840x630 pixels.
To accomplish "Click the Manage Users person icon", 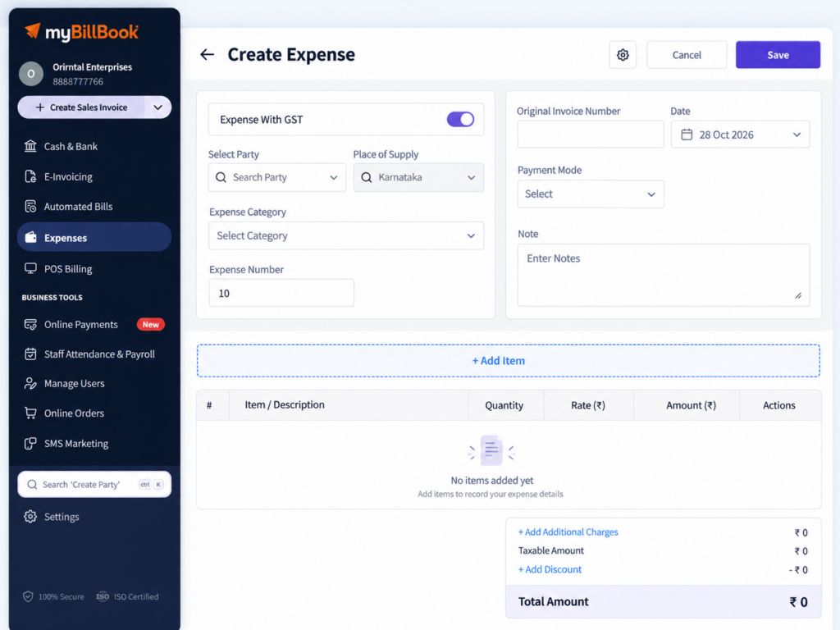I will [30, 384].
